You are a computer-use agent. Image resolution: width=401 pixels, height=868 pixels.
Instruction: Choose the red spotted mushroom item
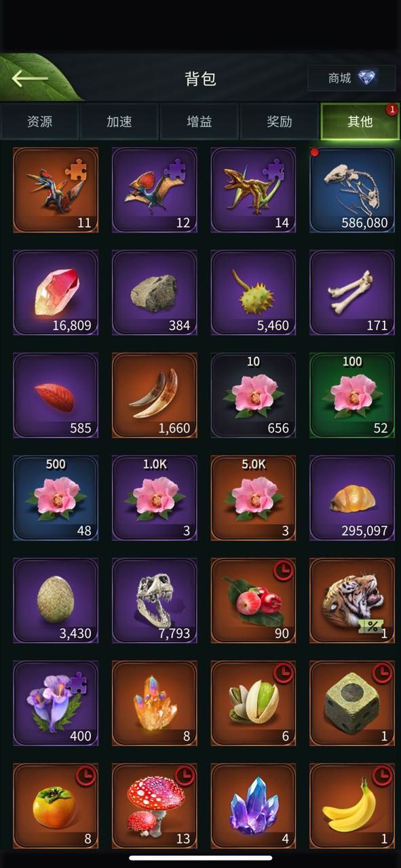(x=155, y=806)
